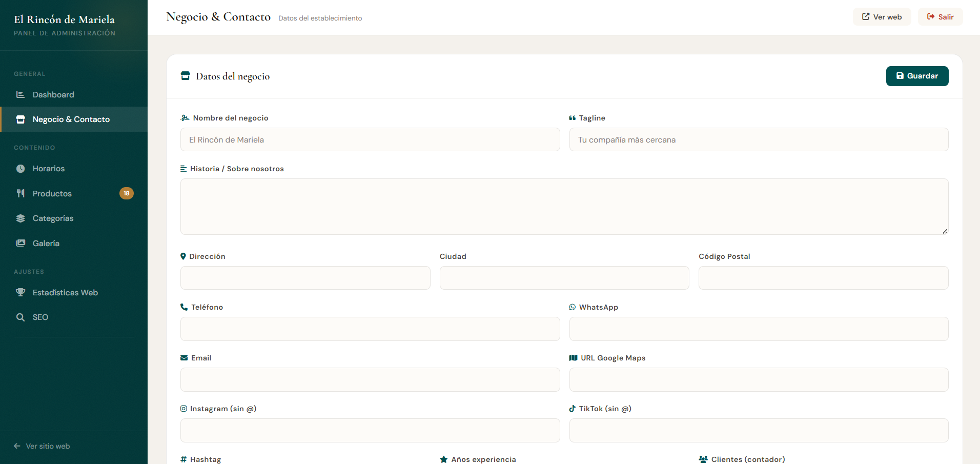Click the phone icon beside Teléfono label
980x464 pixels.
184,307
